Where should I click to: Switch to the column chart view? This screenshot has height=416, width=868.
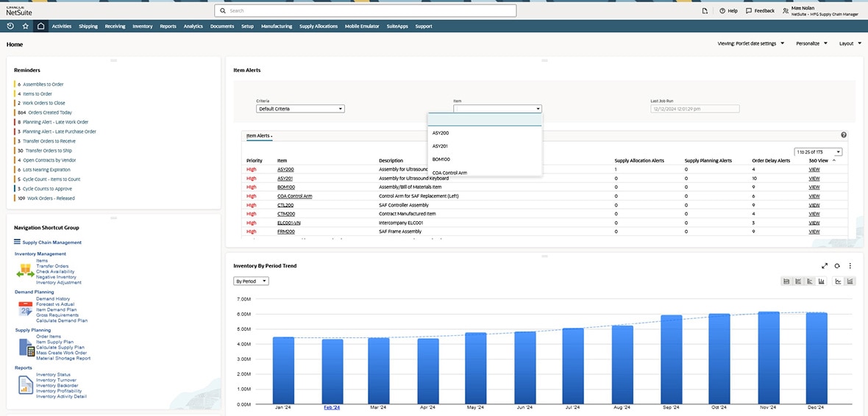821,281
